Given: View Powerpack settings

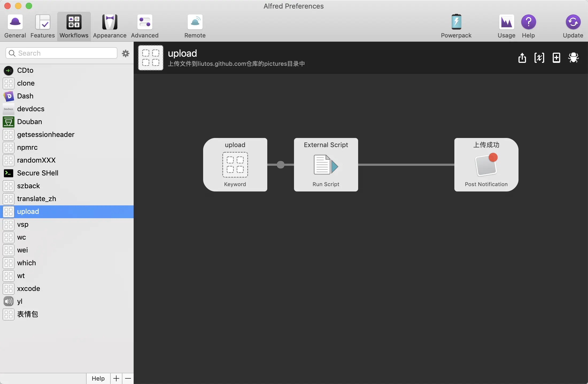Looking at the screenshot, I should pyautogui.click(x=456, y=26).
